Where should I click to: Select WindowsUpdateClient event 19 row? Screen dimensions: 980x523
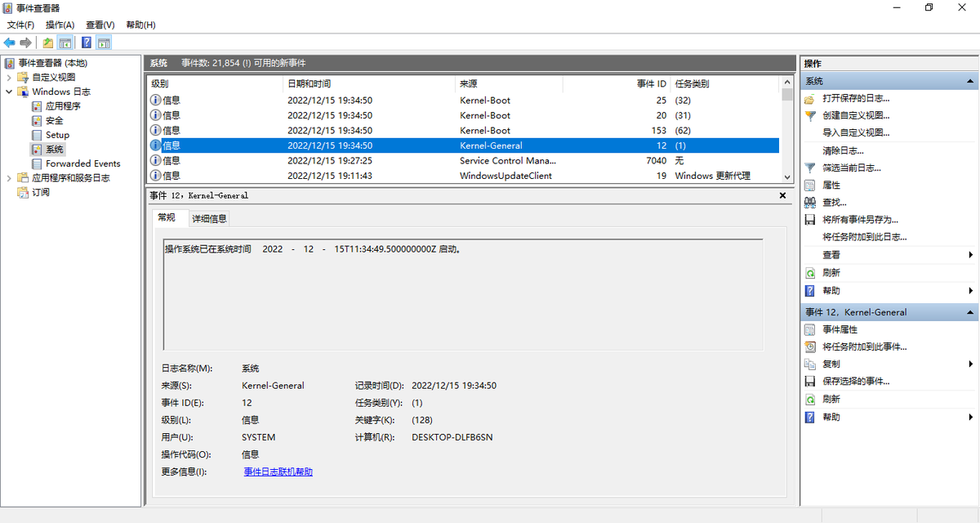tap(463, 175)
